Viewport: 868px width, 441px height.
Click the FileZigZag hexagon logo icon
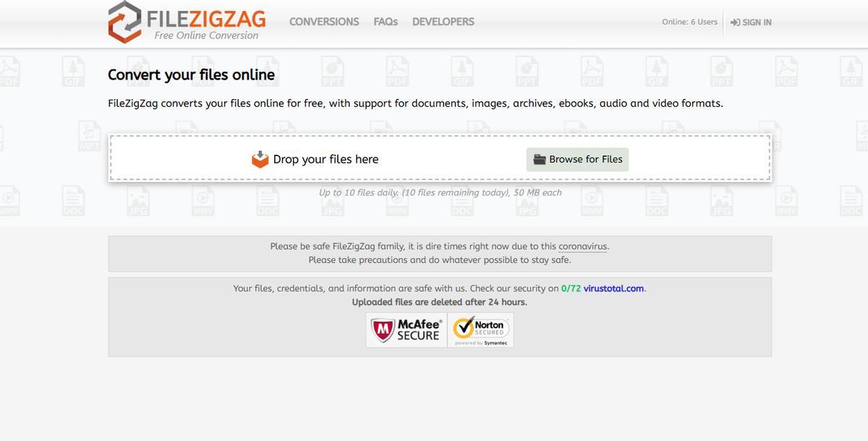coord(124,22)
